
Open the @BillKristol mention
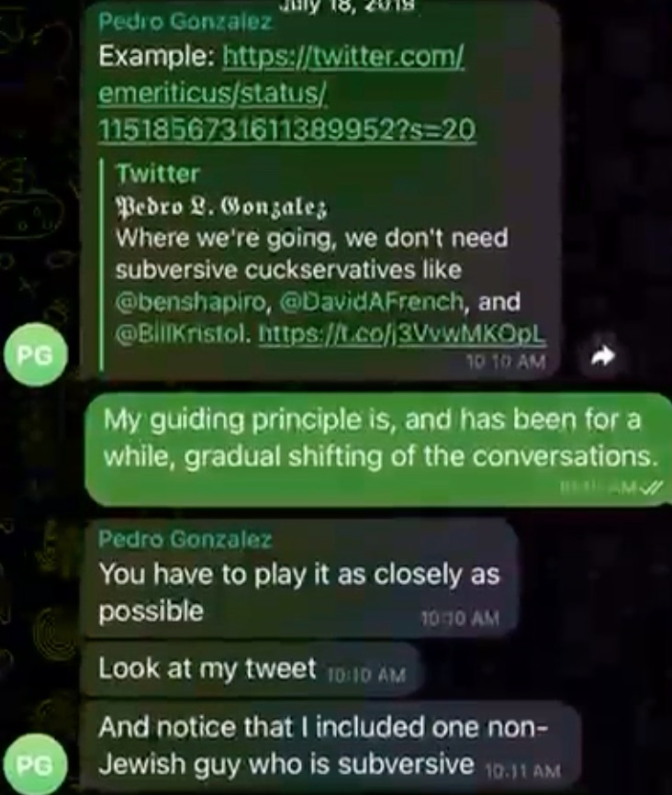(x=183, y=333)
